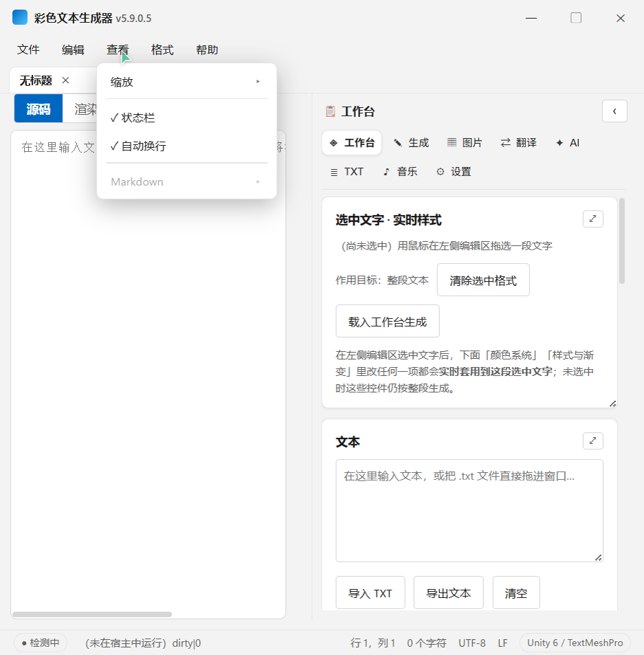This screenshot has width=644, height=655.
Task: Click the 清除选中格式 button
Action: tap(483, 280)
